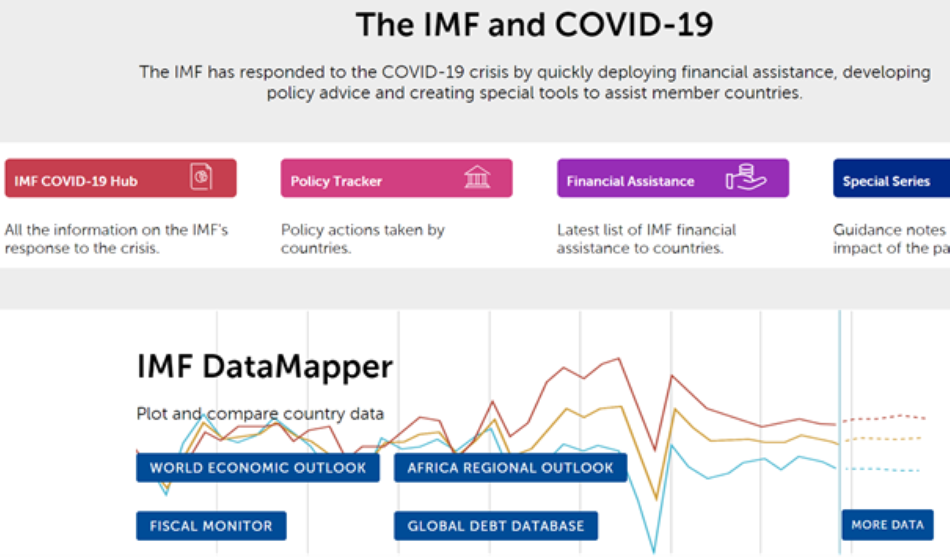Click the blue line's deepest dip
Viewport: 950px width, 560px height.
[x=654, y=551]
